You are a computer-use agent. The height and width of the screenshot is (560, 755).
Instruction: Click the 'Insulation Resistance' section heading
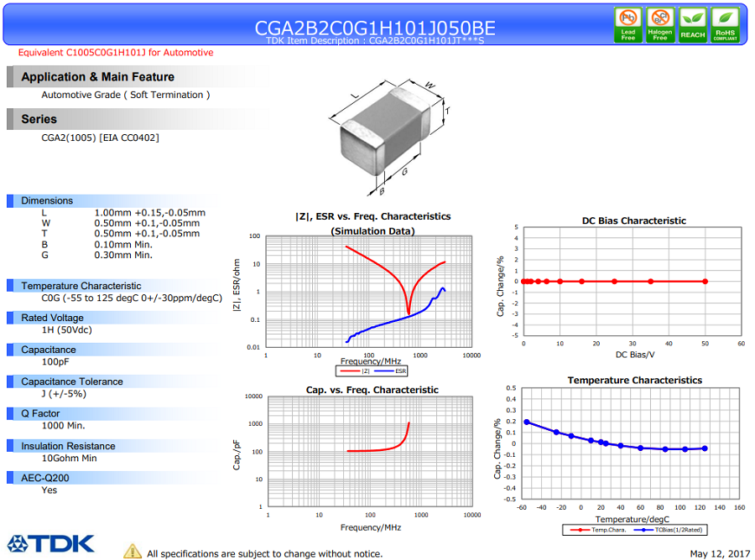click(69, 446)
